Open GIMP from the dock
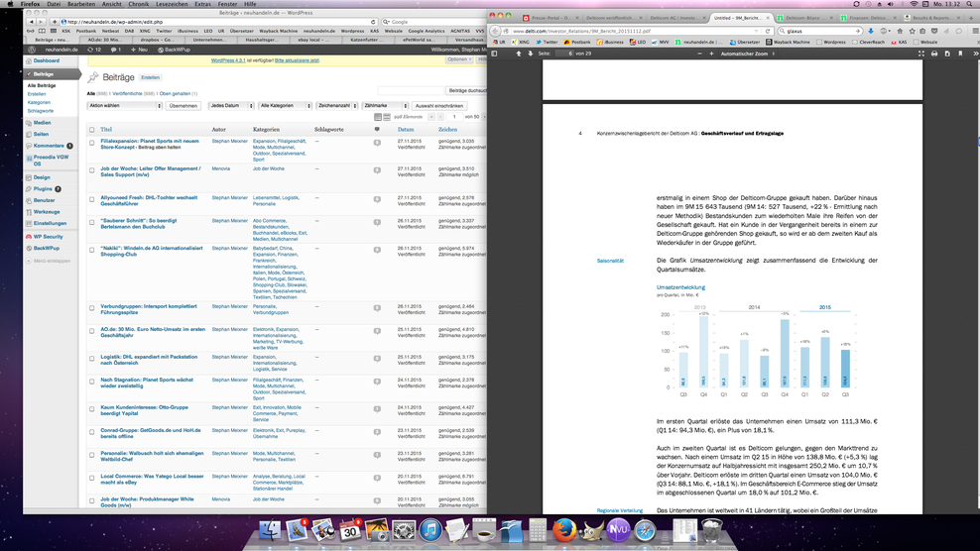 (x=590, y=530)
